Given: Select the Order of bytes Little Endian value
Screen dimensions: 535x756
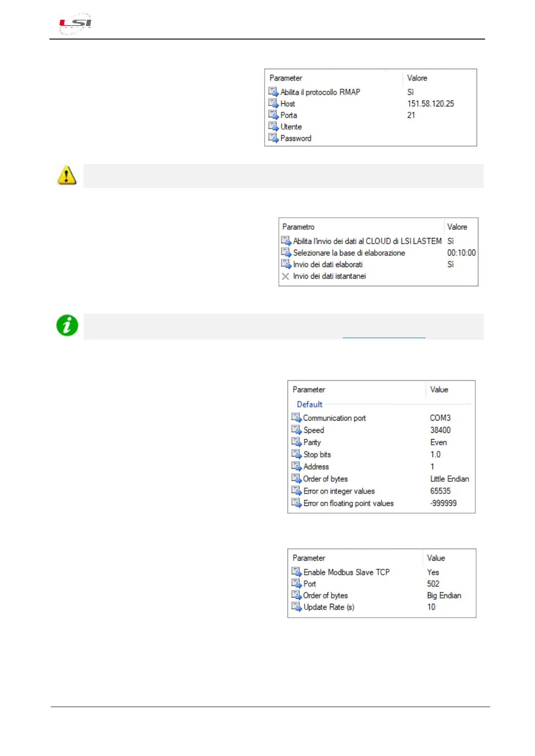Looking at the screenshot, I should tap(449, 479).
